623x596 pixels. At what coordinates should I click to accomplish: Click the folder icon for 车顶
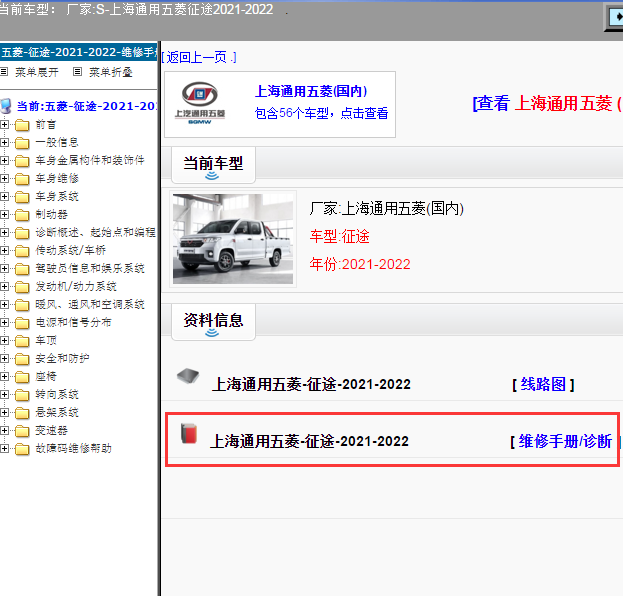22,341
